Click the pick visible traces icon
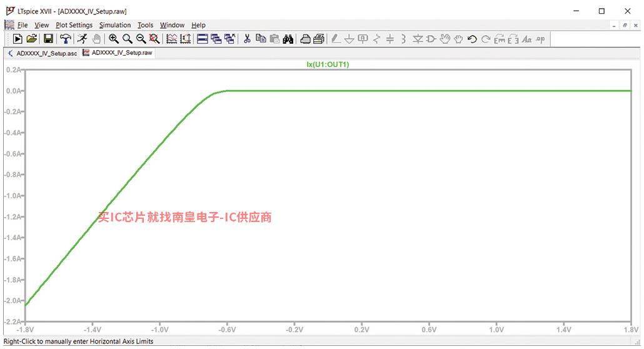Image resolution: width=644 pixels, height=349 pixels. 186,39
